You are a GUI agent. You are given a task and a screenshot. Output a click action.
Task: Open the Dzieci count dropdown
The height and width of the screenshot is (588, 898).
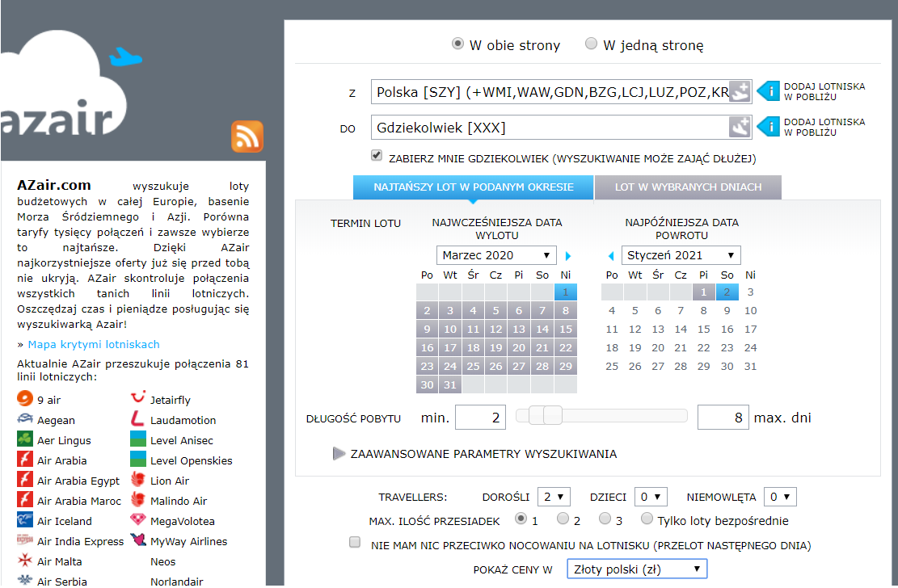click(651, 497)
